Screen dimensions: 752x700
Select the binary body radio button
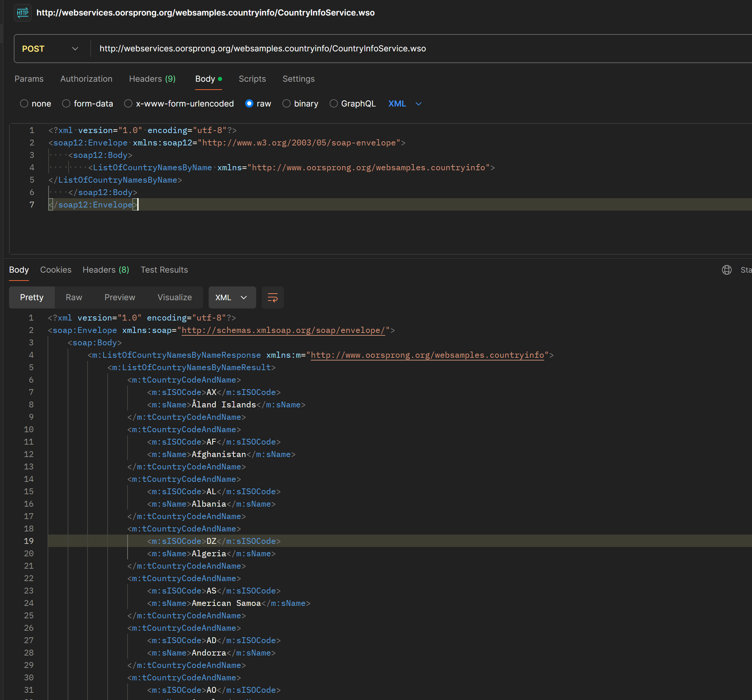286,104
